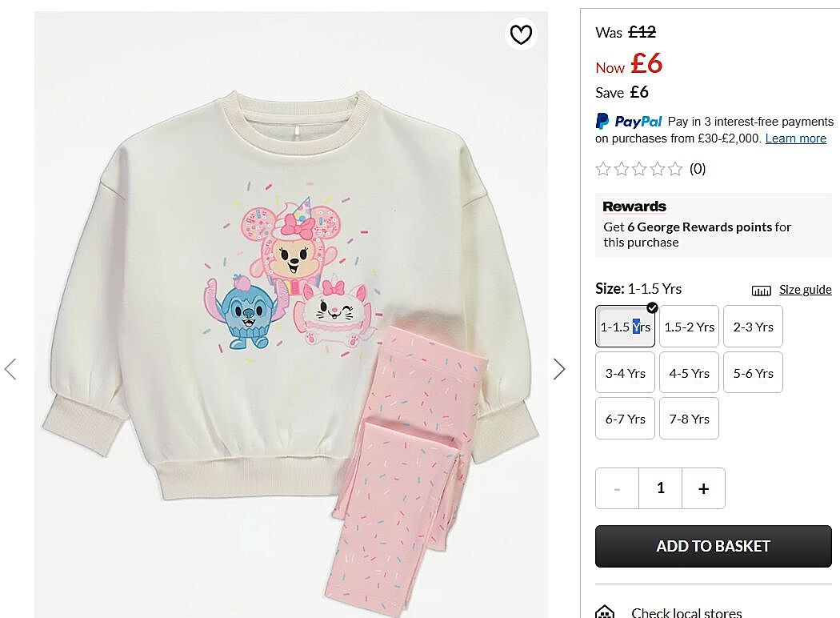The height and width of the screenshot is (618, 840).
Task: Select size 1-1.5 Yrs
Action: coord(625,327)
